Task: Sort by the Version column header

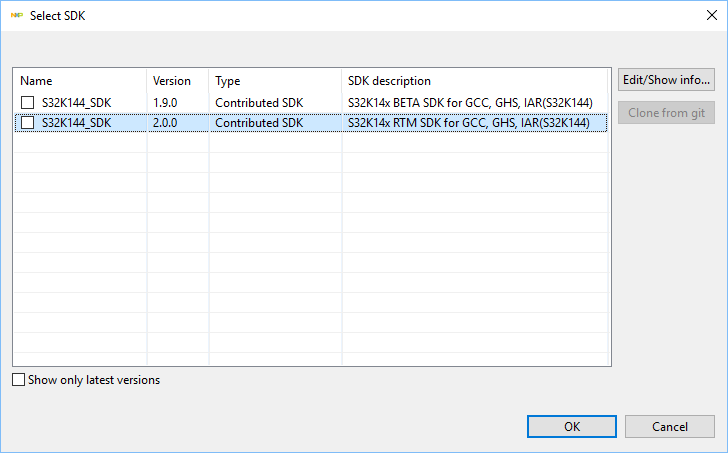Action: pos(177,81)
